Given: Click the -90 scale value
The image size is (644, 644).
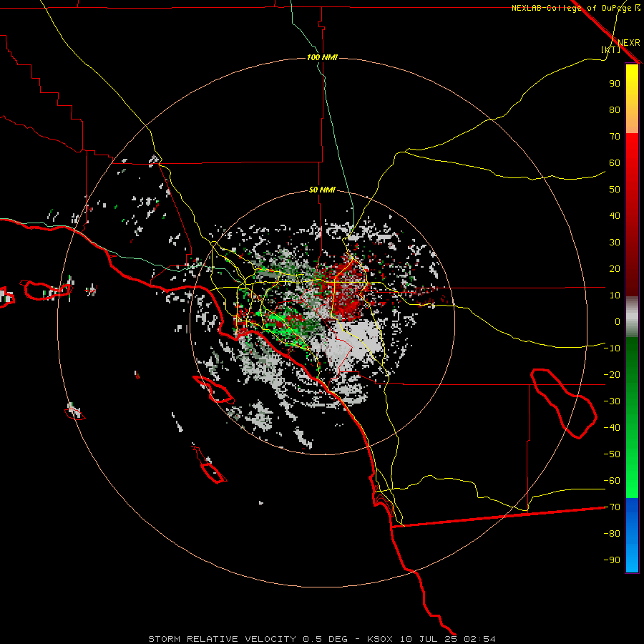Looking at the screenshot, I should [x=612, y=560].
